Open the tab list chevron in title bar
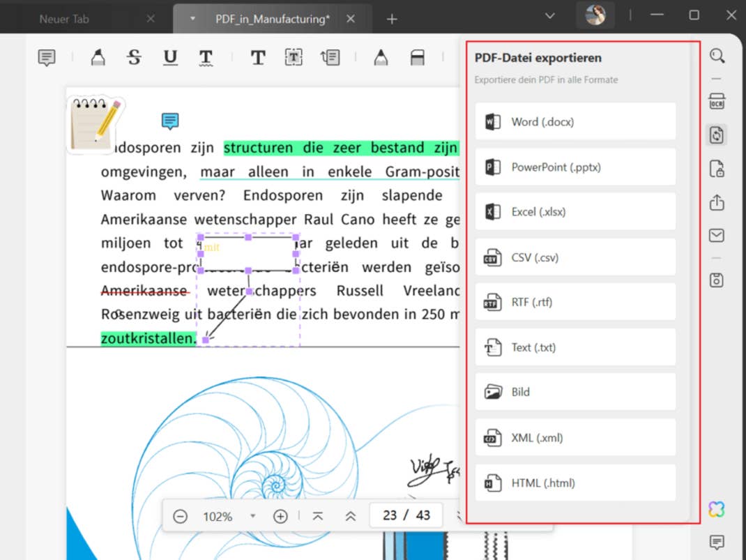Image resolution: width=746 pixels, height=560 pixels. click(x=550, y=16)
